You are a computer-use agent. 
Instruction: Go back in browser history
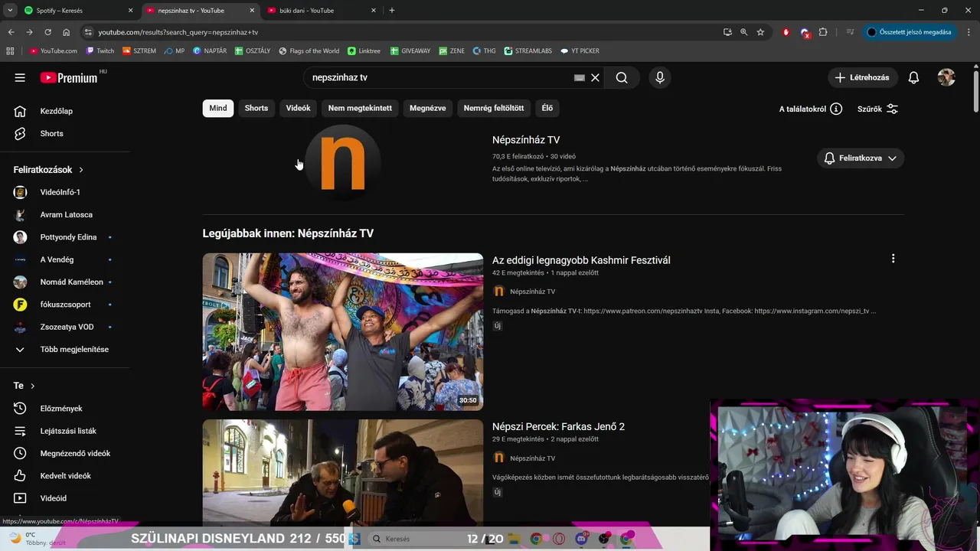[11, 32]
